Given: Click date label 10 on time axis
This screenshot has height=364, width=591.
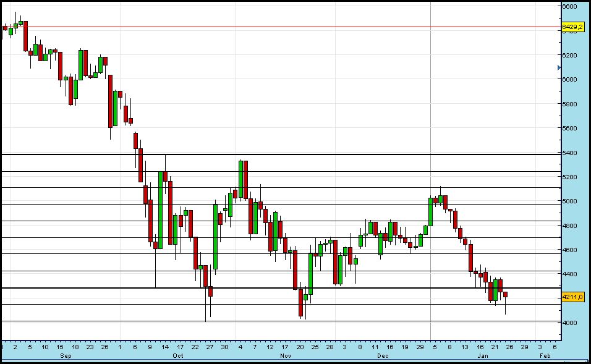Looking at the screenshot, I should 45,347.
